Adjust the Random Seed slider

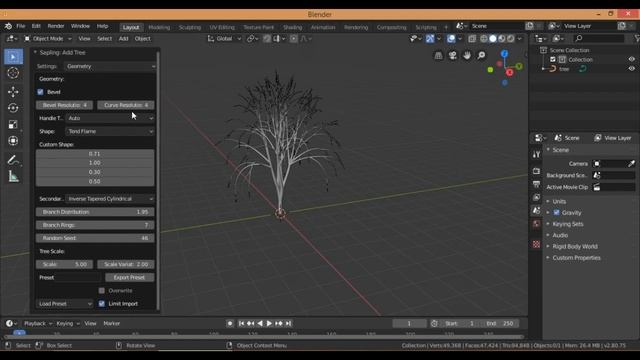pos(95,238)
